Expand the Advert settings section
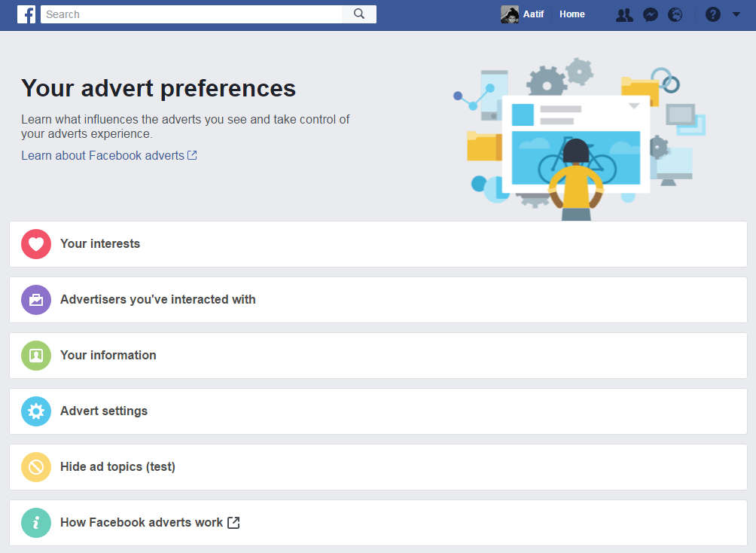The height and width of the screenshot is (553, 756). click(105, 411)
